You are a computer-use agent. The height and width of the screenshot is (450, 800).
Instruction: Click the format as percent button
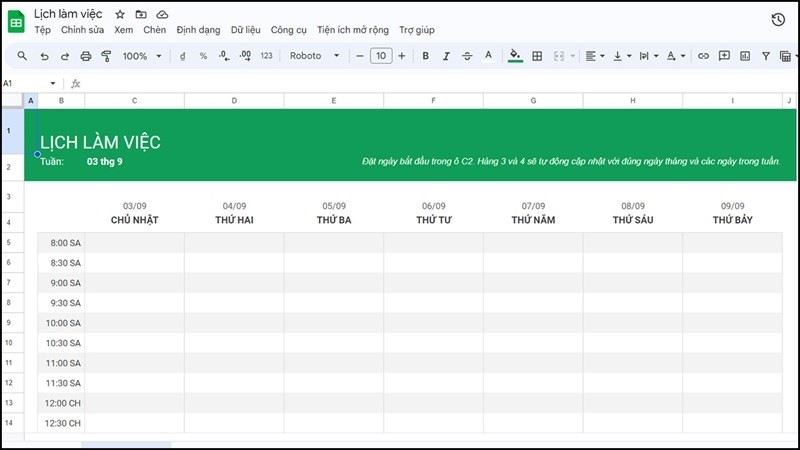(x=203, y=56)
